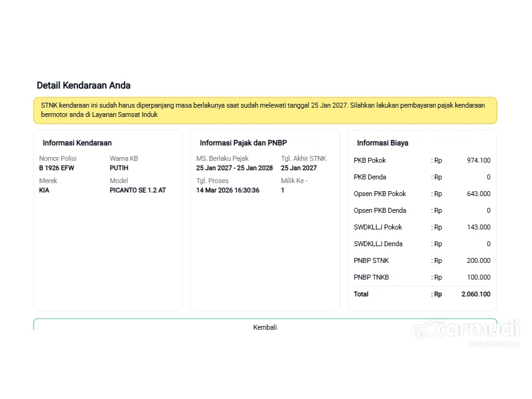Select the Informasi Biaya card title

point(382,143)
